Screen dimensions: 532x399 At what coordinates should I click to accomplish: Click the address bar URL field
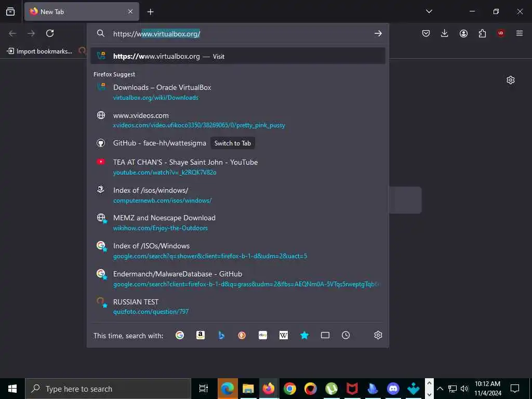pos(237,34)
